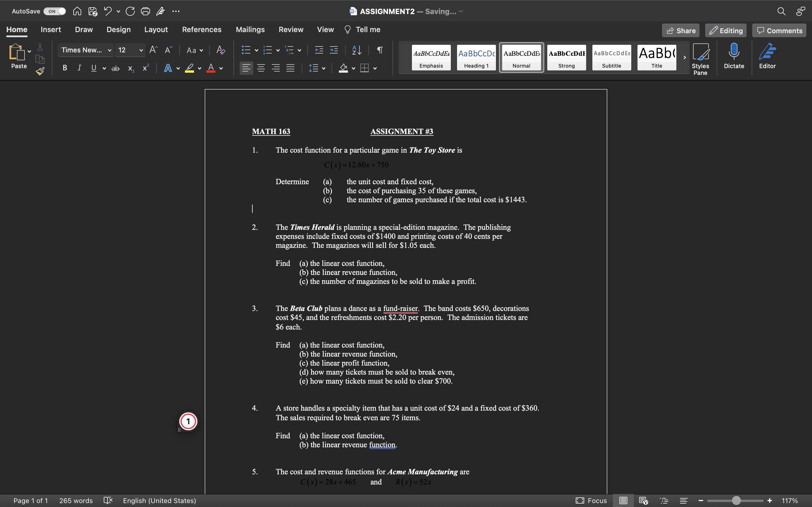
Task: Expand the font size dropdown
Action: pos(141,50)
